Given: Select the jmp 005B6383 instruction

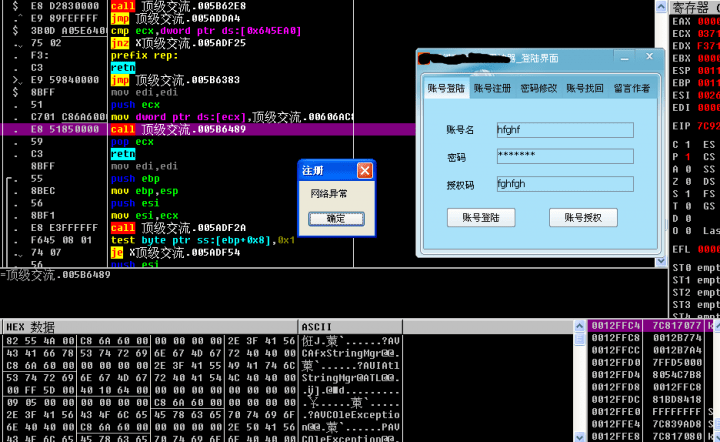Looking at the screenshot, I should click(175, 80).
